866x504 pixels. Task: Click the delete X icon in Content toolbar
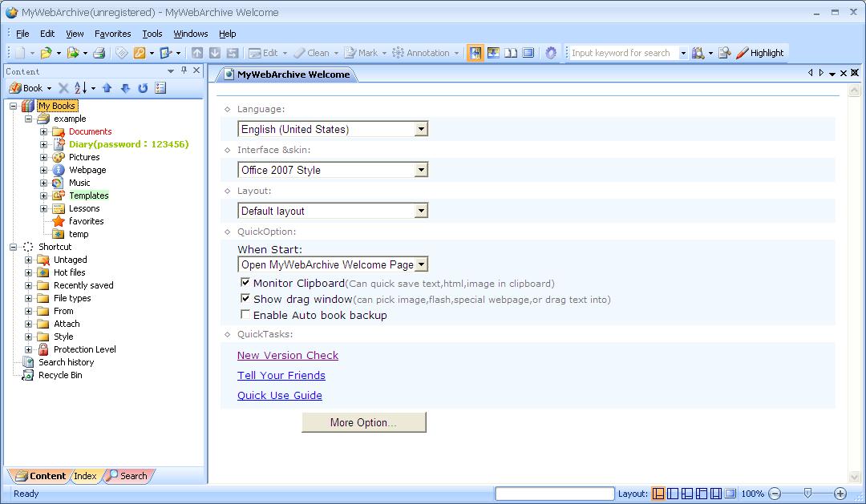(63, 88)
